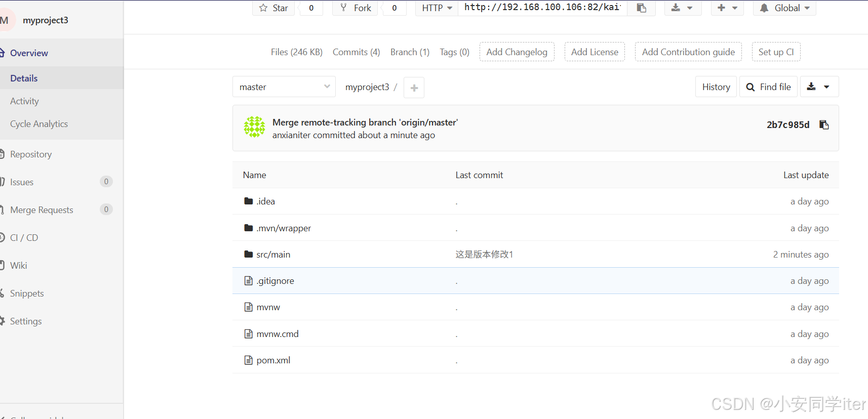Open the .mvn/wrapper folder

pos(284,228)
